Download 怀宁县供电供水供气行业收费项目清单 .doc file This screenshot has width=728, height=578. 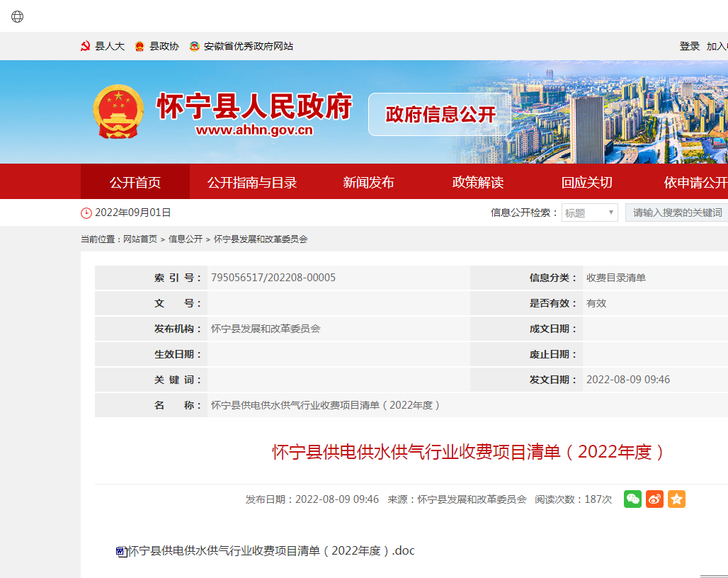tap(271, 550)
